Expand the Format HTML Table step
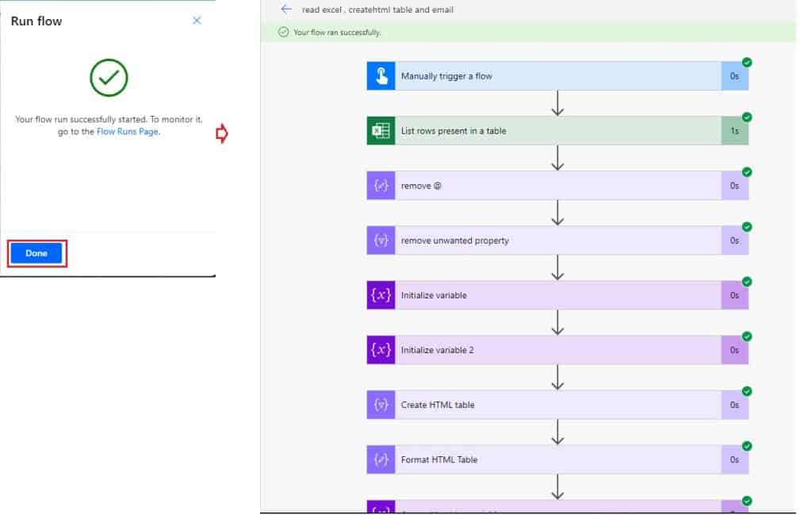Image resolution: width=812 pixels, height=515 pixels. tap(557, 459)
